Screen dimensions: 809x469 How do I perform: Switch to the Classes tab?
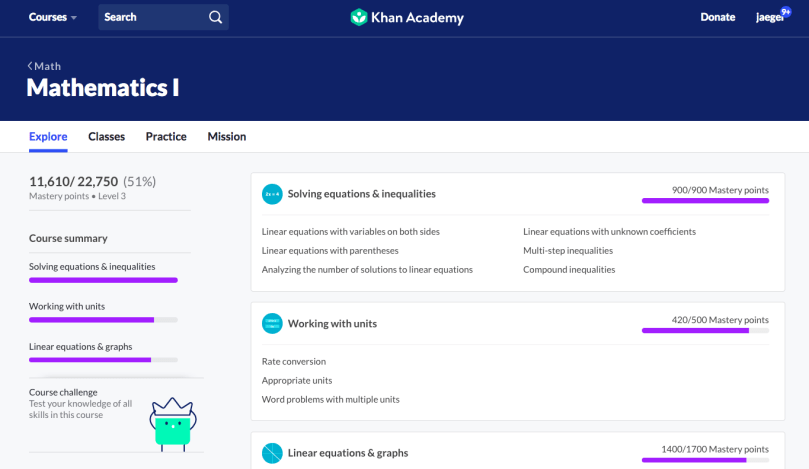(x=106, y=137)
